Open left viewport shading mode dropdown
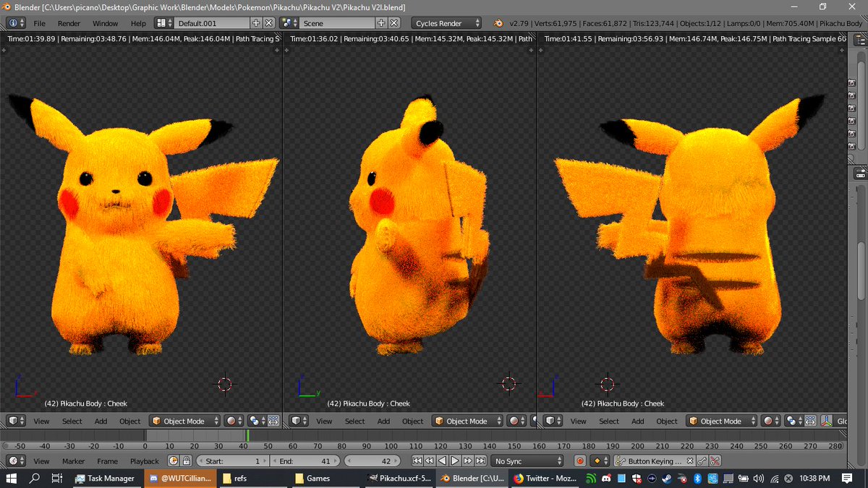The height and width of the screenshot is (488, 868). tap(234, 421)
